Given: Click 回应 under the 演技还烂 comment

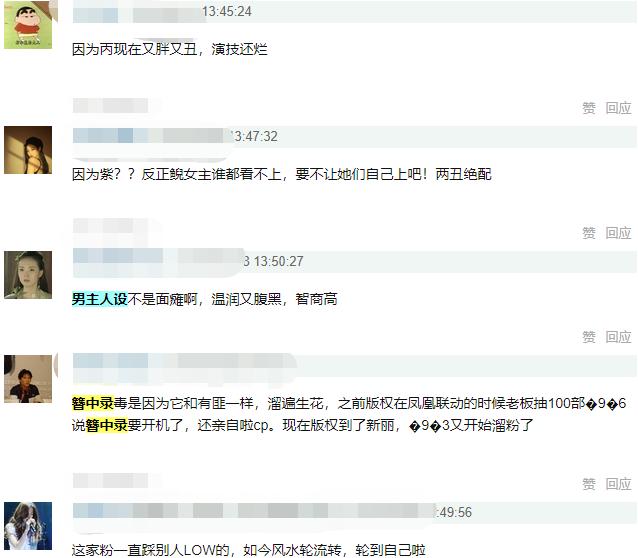Looking at the screenshot, I should point(618,108).
